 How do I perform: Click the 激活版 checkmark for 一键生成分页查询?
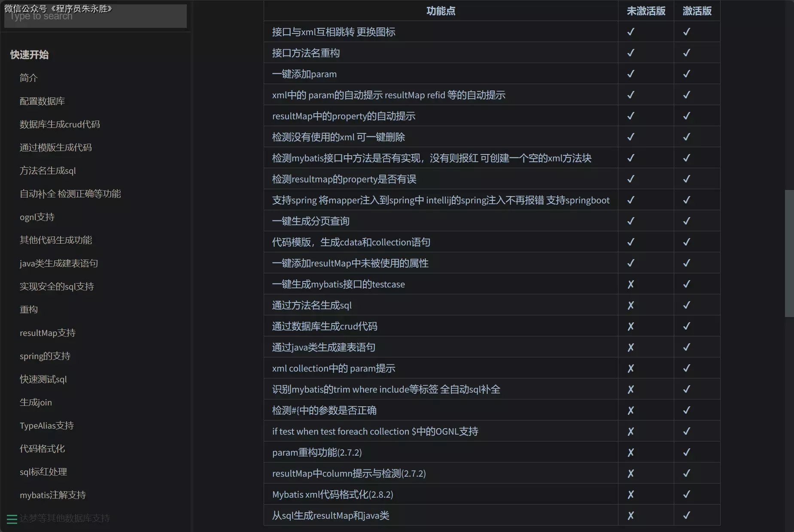[687, 221]
